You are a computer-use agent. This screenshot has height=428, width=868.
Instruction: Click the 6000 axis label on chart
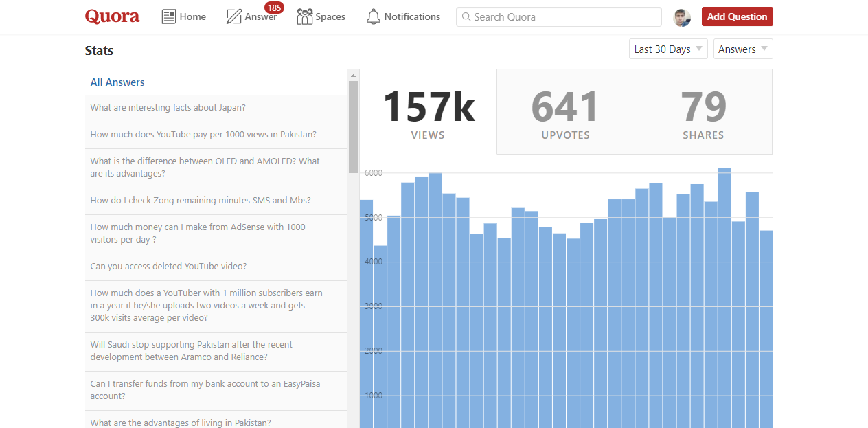coord(374,173)
